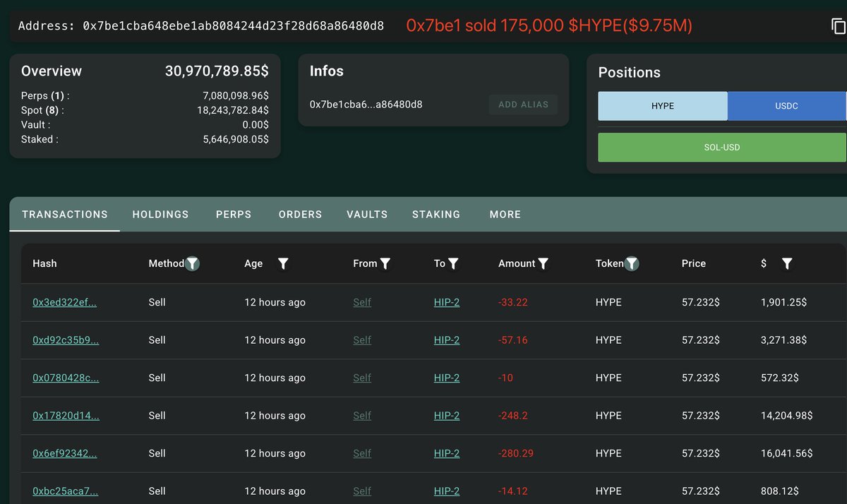847x504 pixels.
Task: Switch to the Perps tab
Action: tap(234, 214)
